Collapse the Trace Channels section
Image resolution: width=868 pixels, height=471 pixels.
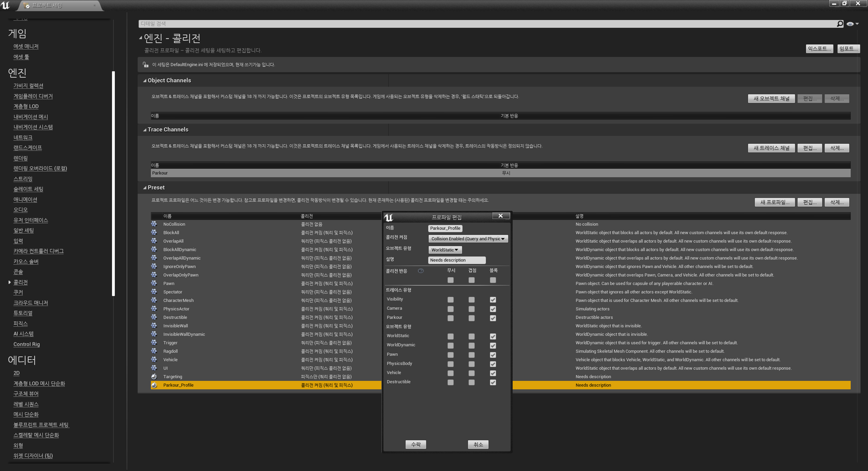[x=145, y=130]
